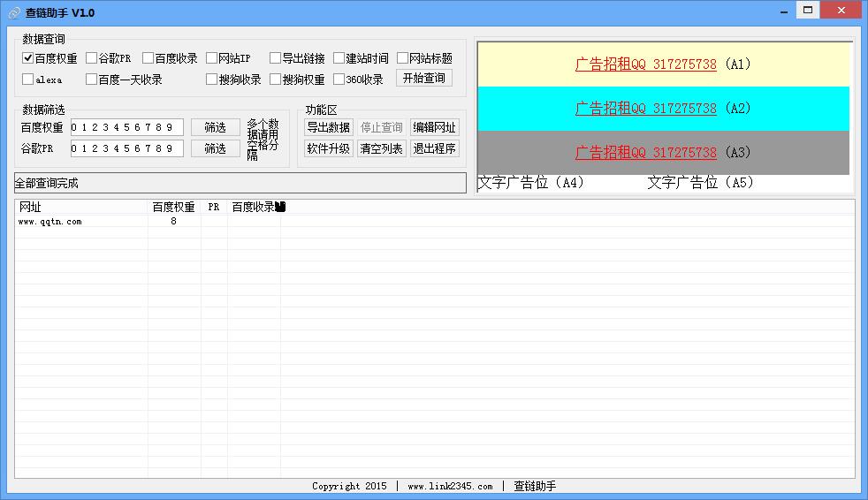868x500 pixels.
Task: Click 筛选 button next to 百度权重 field
Action: click(x=216, y=127)
